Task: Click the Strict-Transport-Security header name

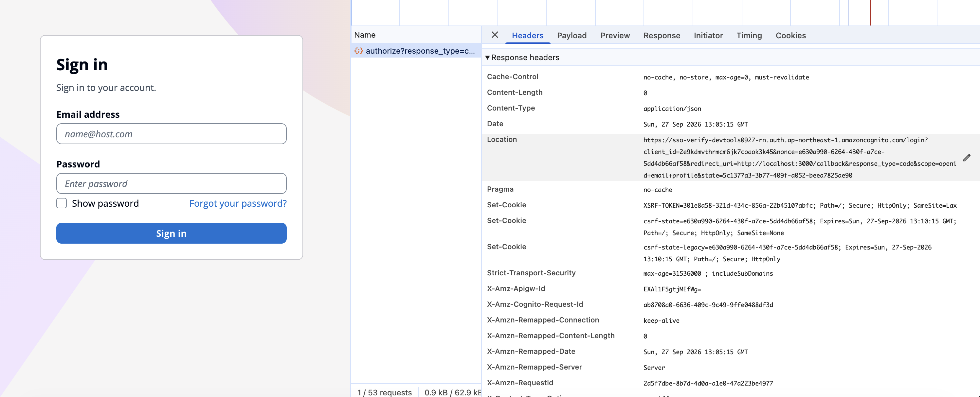Action: pyautogui.click(x=531, y=273)
